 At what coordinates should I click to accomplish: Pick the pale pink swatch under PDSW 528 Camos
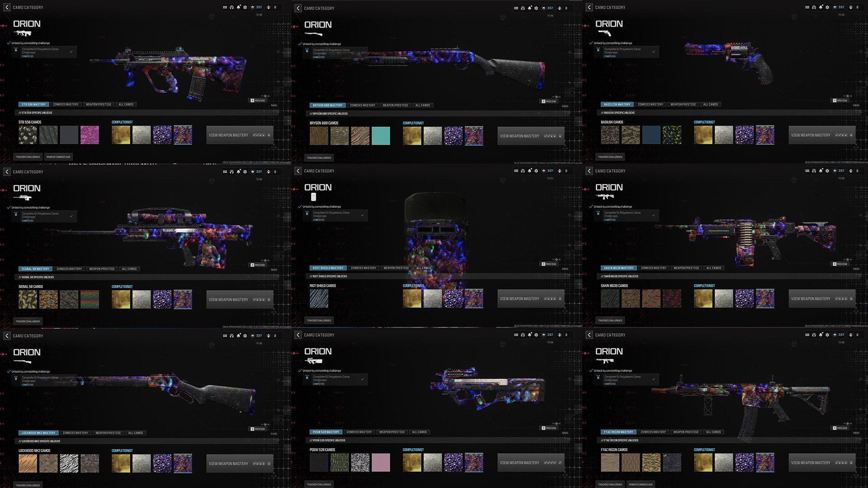tap(381, 463)
